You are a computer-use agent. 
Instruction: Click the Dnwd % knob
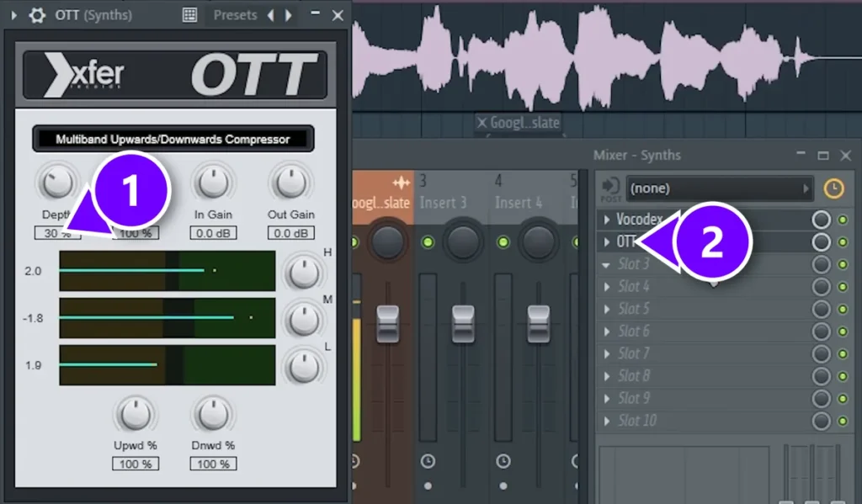pos(213,413)
